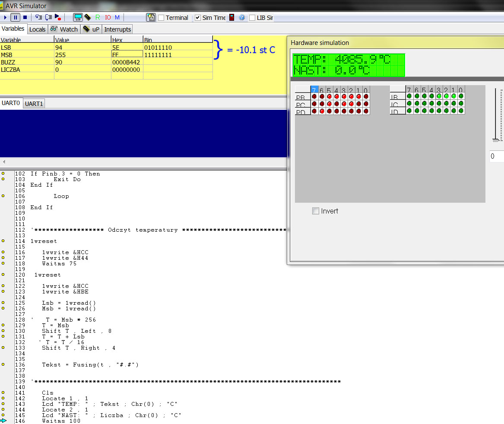Toggle the LCD hardware simulation icon
This screenshot has width=504, height=424.
pyautogui.click(x=78, y=17)
